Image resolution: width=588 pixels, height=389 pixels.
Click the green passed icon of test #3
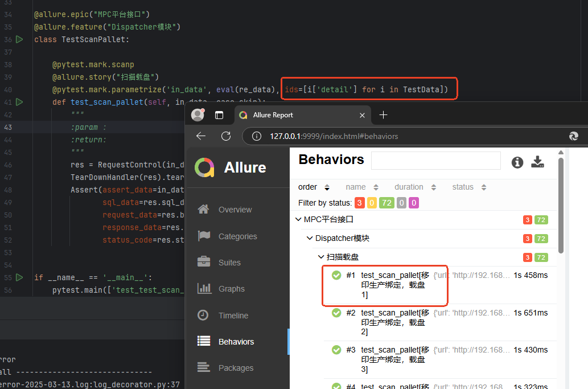pos(336,350)
